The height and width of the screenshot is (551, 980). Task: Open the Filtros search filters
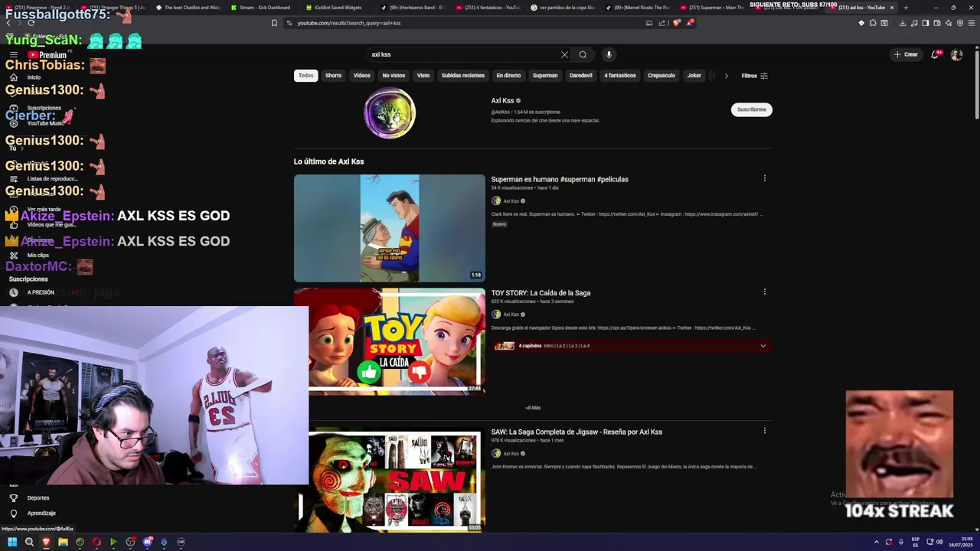click(755, 76)
